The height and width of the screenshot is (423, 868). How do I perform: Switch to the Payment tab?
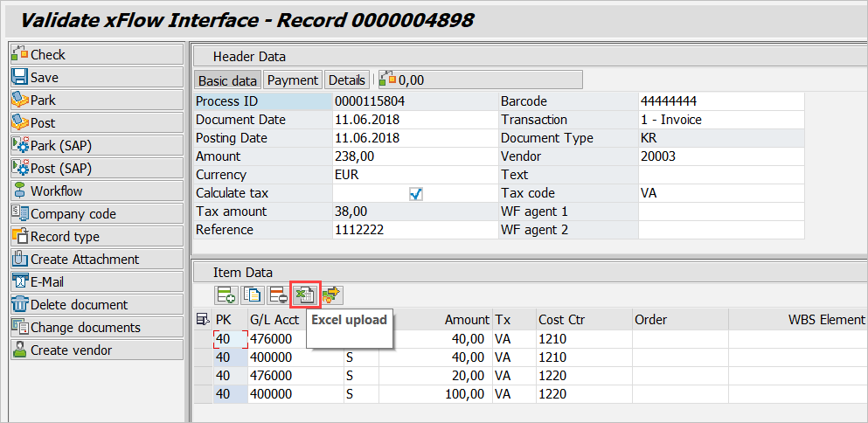point(293,80)
